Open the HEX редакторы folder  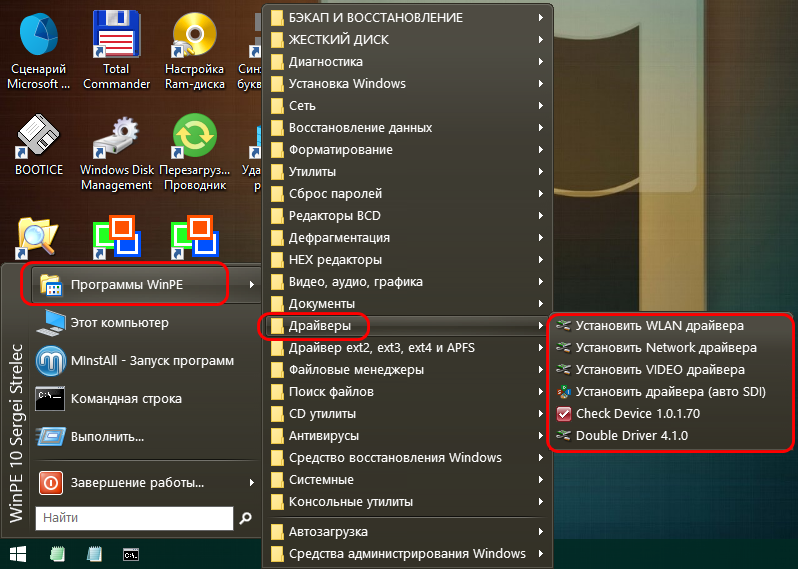[407, 260]
